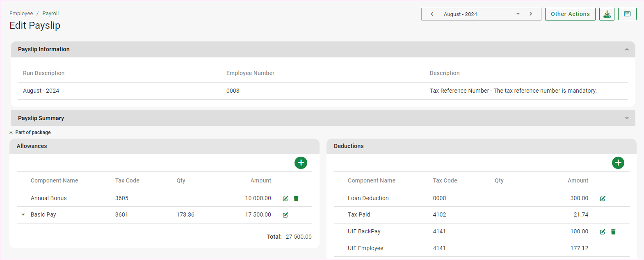644x260 pixels.
Task: Expand the Payslip Summary section
Action: coord(626,118)
